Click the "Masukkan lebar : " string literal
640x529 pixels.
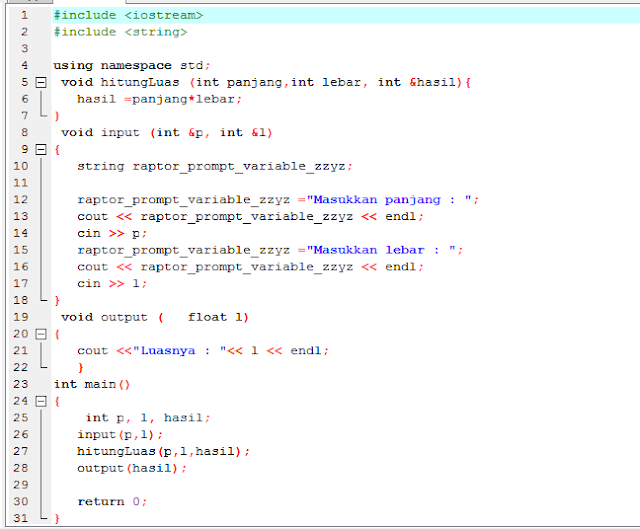pos(382,250)
